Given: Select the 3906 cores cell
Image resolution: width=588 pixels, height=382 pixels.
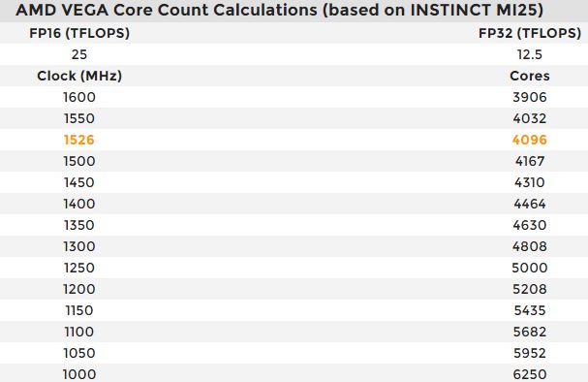Looking at the screenshot, I should (x=530, y=97).
